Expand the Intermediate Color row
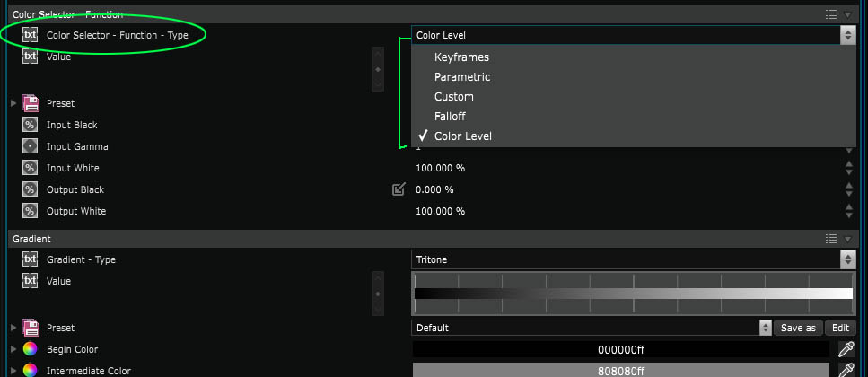This screenshot has width=868, height=377. pyautogui.click(x=13, y=370)
